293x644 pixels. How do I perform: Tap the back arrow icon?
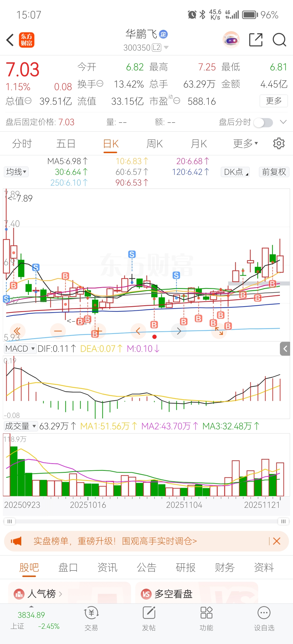10,40
